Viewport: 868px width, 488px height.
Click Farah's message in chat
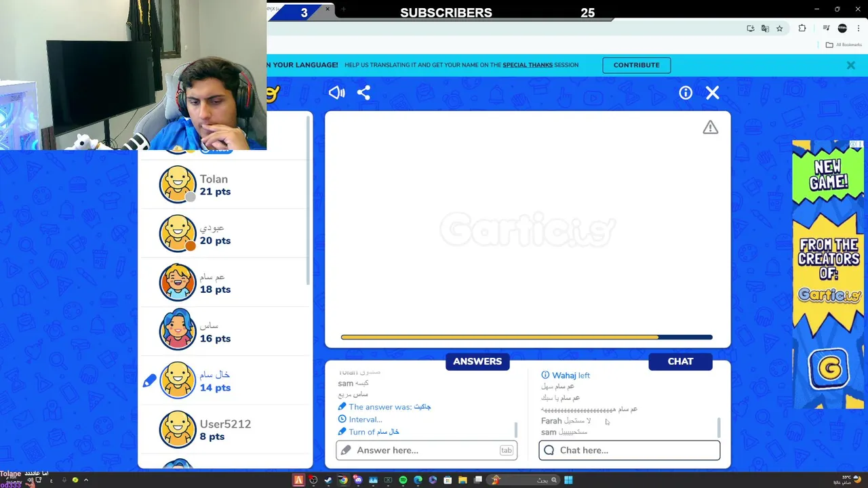566,421
